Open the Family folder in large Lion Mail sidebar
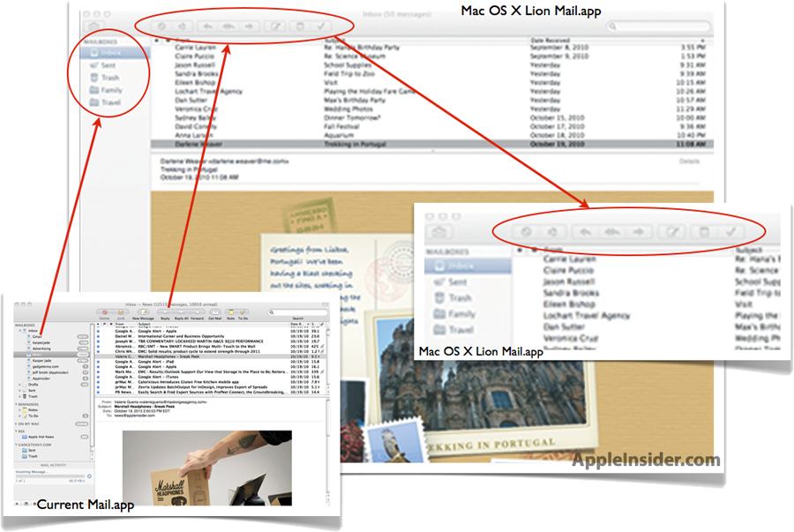Viewport: 794px width, 532px height. pos(106,90)
